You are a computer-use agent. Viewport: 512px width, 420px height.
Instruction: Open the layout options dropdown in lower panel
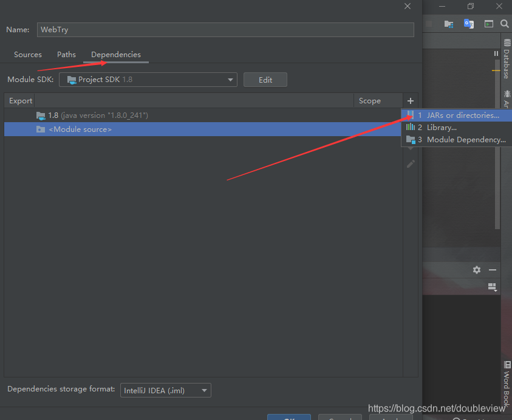tap(493, 287)
